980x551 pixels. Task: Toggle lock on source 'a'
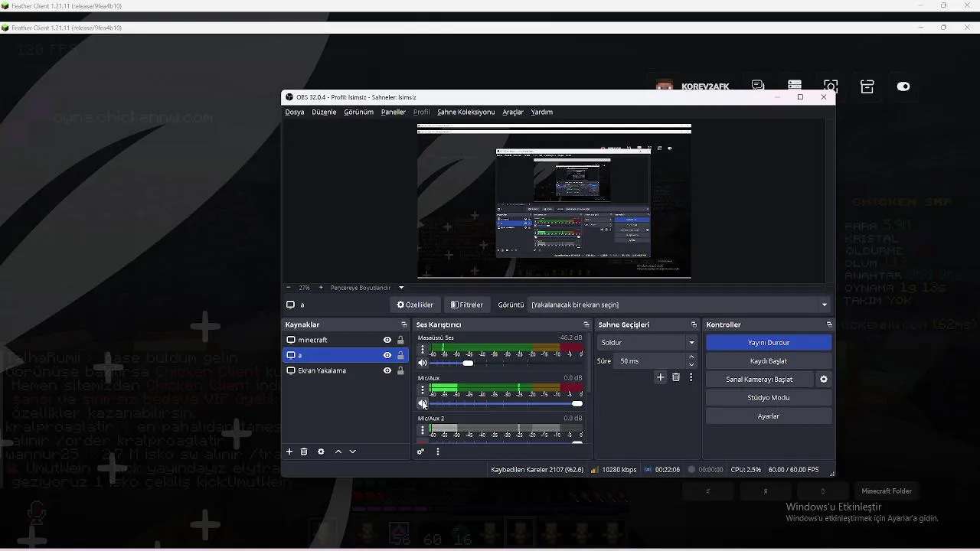(x=400, y=355)
